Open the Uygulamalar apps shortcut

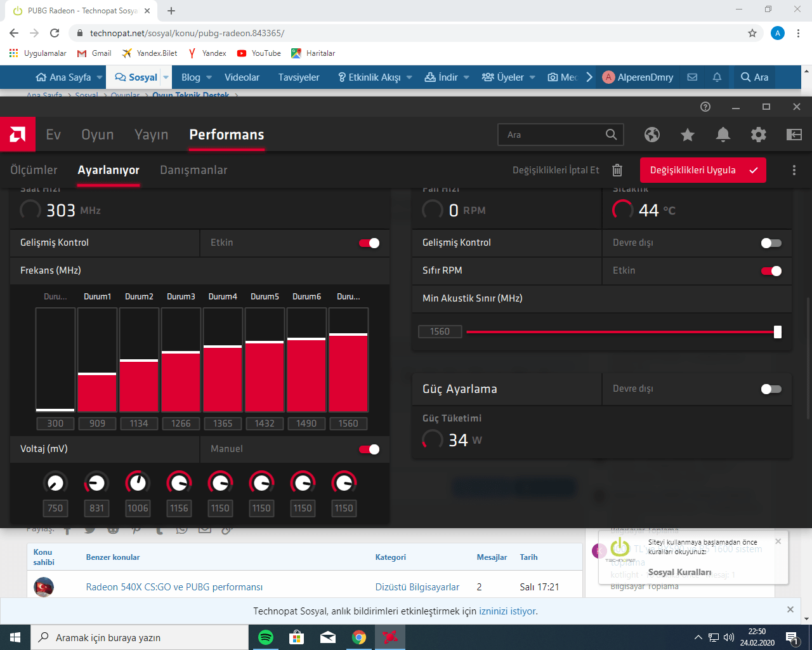(x=38, y=53)
